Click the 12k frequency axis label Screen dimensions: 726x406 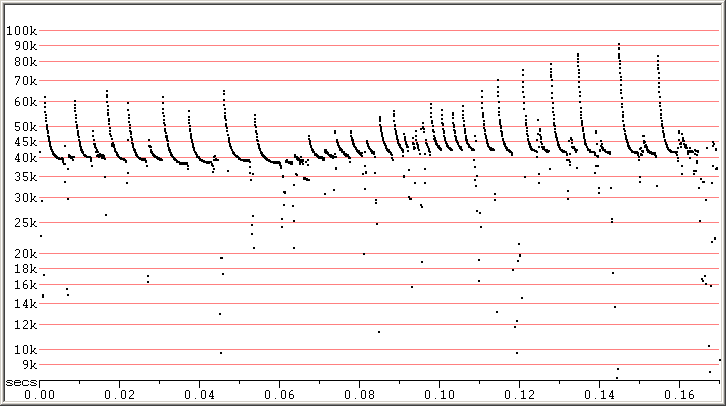coord(26,325)
